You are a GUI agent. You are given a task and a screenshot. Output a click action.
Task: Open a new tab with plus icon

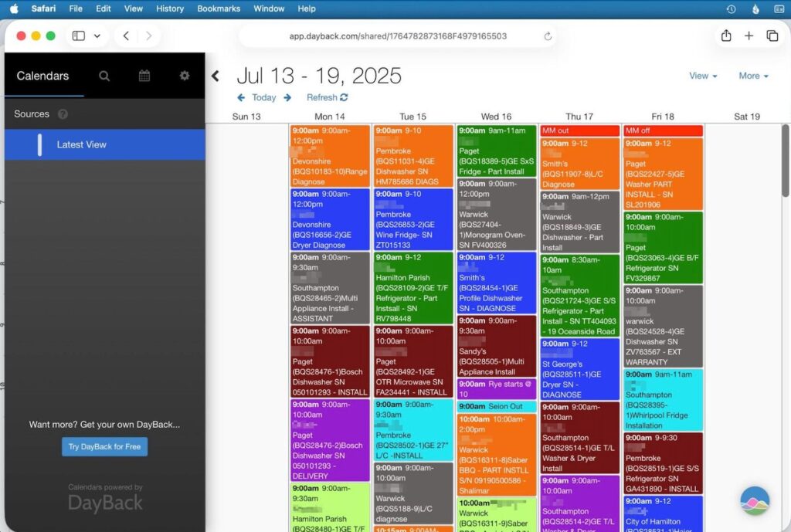click(x=749, y=36)
